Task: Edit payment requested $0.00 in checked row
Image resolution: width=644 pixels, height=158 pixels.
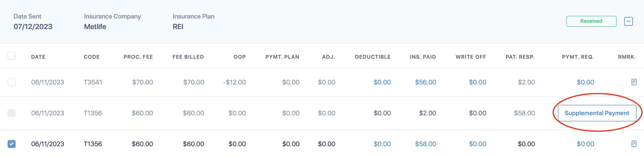Action: click(x=585, y=144)
